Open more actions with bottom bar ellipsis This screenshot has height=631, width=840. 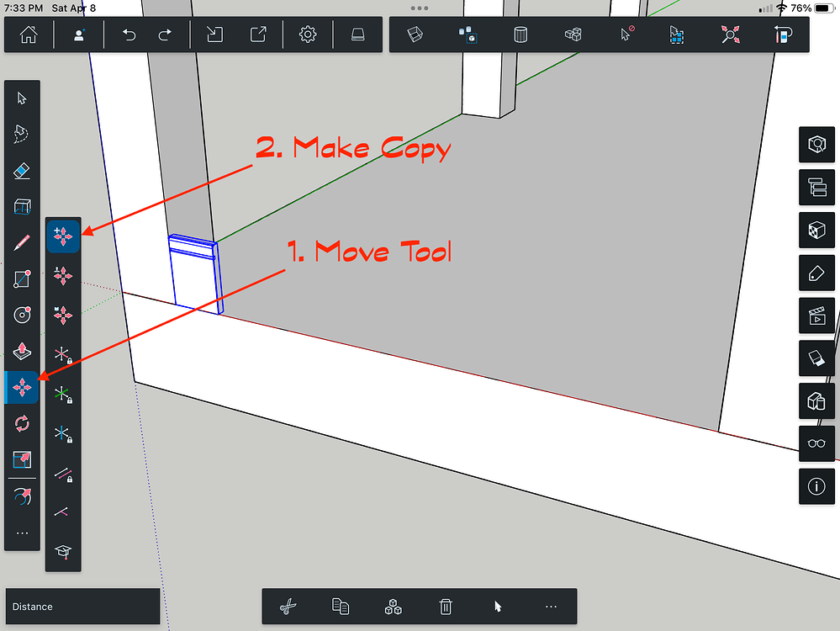[551, 606]
